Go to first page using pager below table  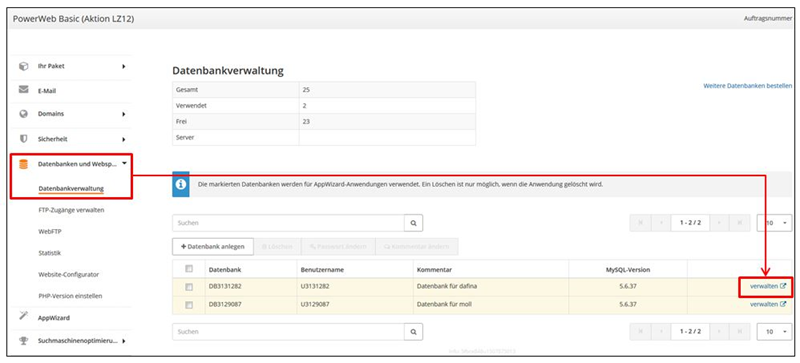(640, 331)
